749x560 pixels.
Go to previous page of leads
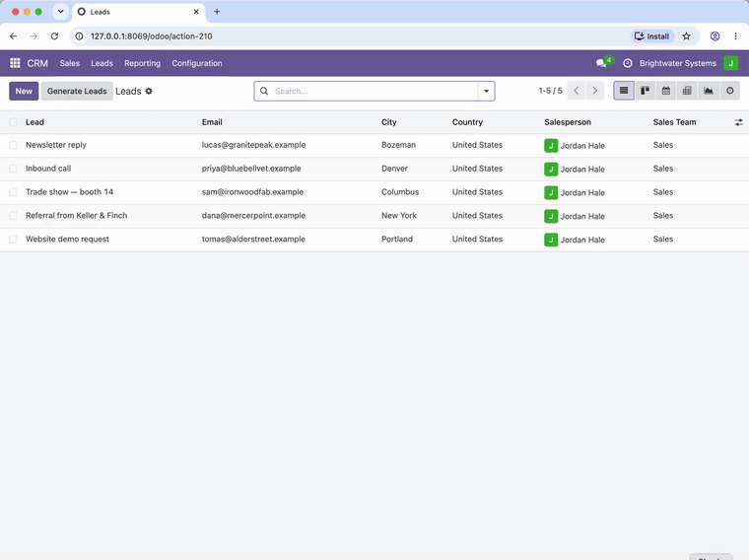pos(577,91)
